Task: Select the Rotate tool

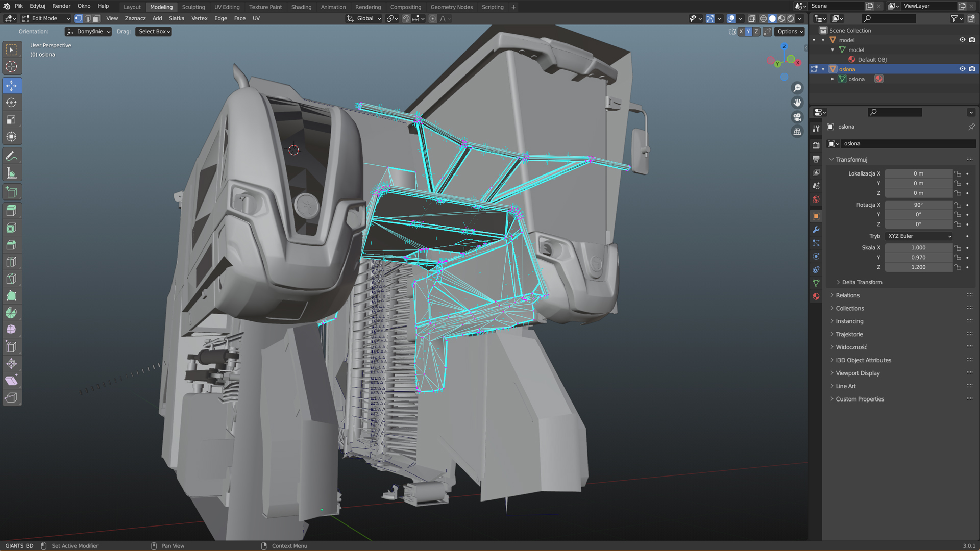Action: 11,103
